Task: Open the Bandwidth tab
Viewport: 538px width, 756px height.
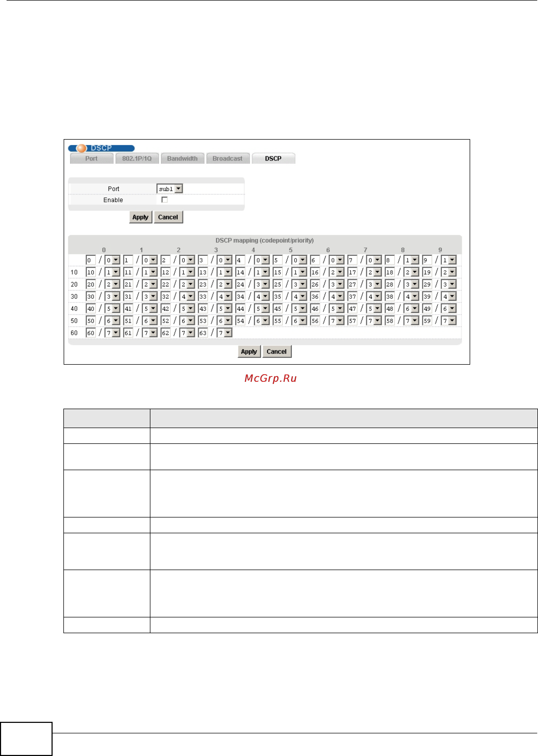Action: coord(182,158)
